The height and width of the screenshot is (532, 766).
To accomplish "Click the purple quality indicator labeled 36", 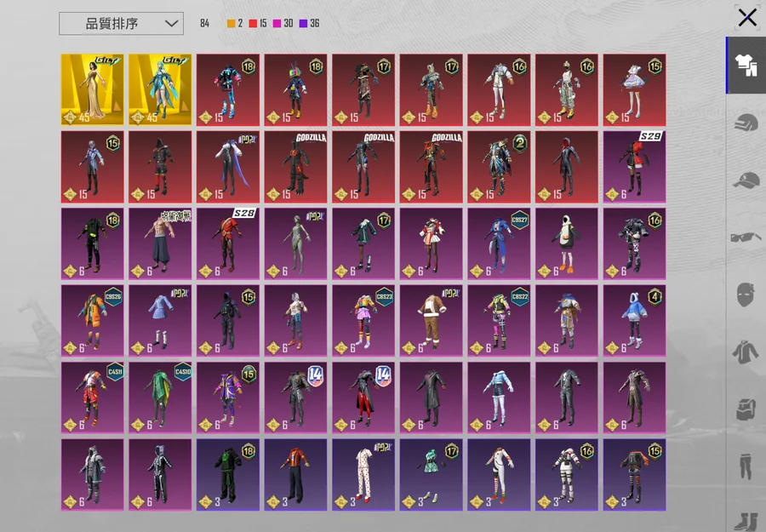I will (303, 24).
